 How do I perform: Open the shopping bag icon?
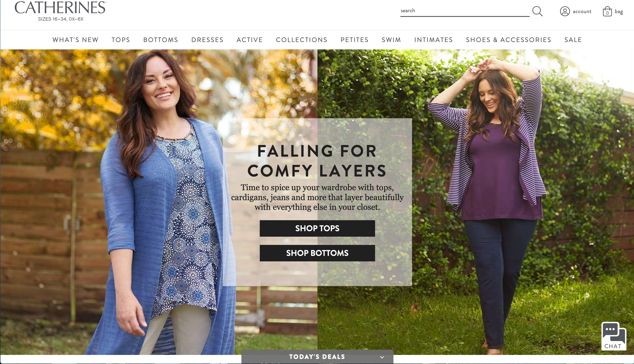[607, 11]
